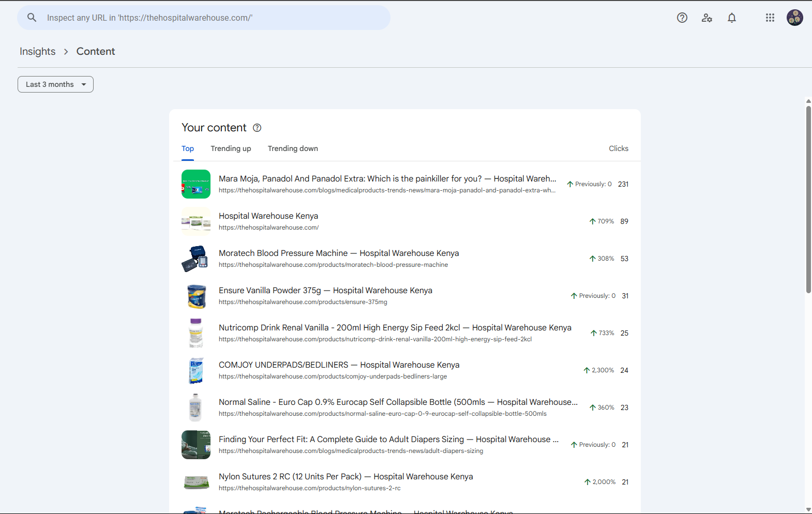Click the 2,000% increase indicator
This screenshot has height=514, width=812.
(599, 482)
